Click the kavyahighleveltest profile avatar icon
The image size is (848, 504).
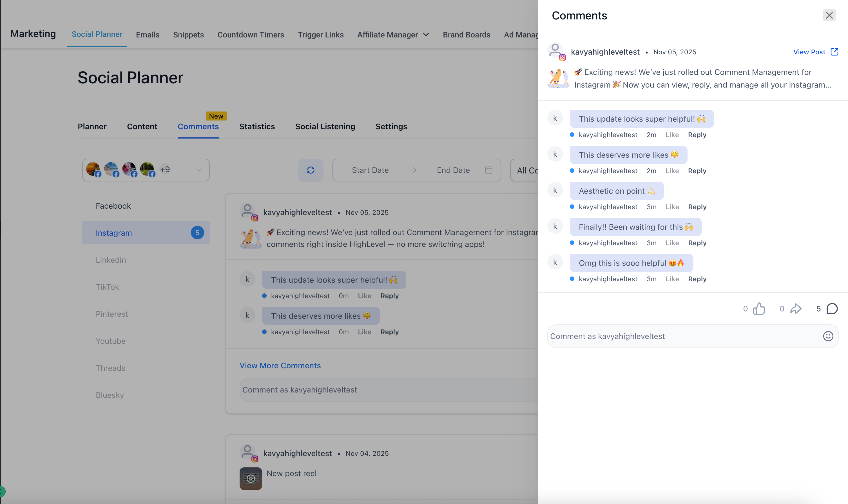coord(555,51)
